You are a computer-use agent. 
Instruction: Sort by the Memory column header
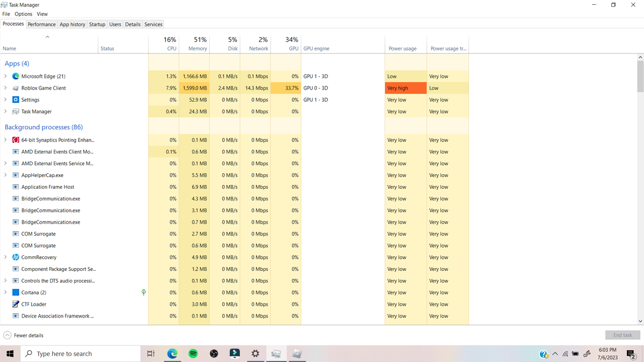pos(193,44)
